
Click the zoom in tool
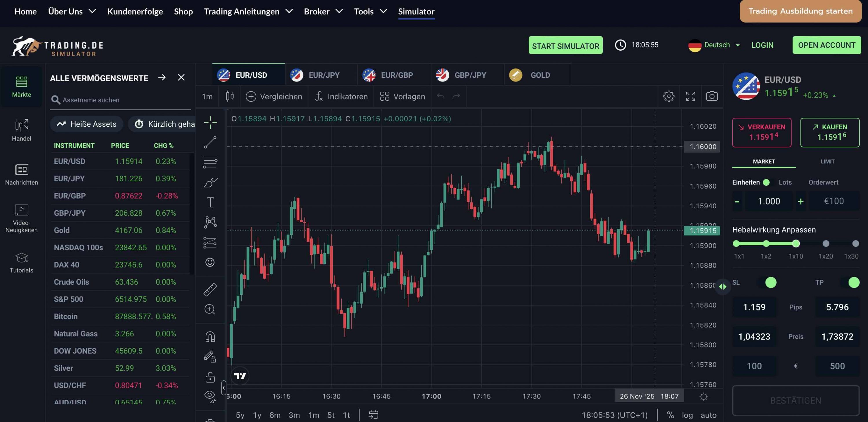(210, 309)
